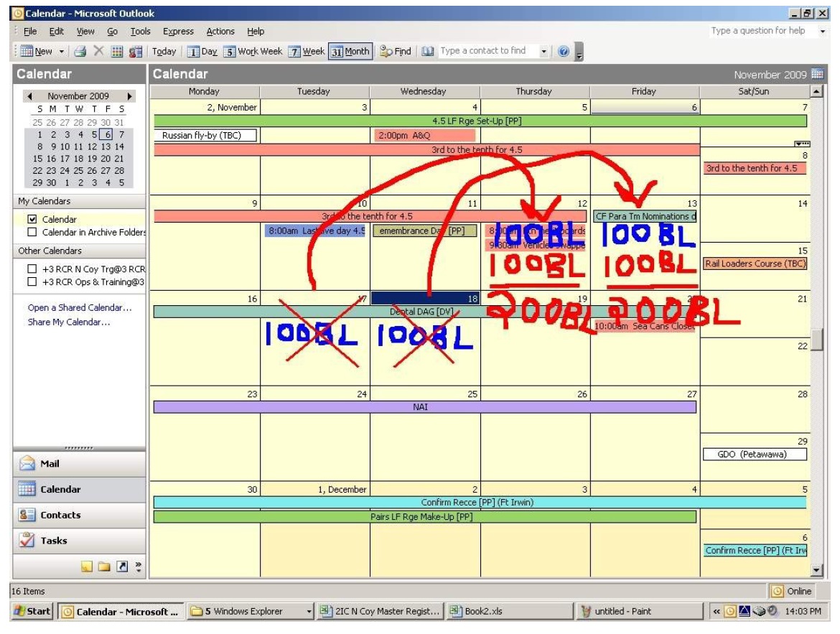Switch to Mail in navigation pane
This screenshot has height=634, width=840.
50,464
